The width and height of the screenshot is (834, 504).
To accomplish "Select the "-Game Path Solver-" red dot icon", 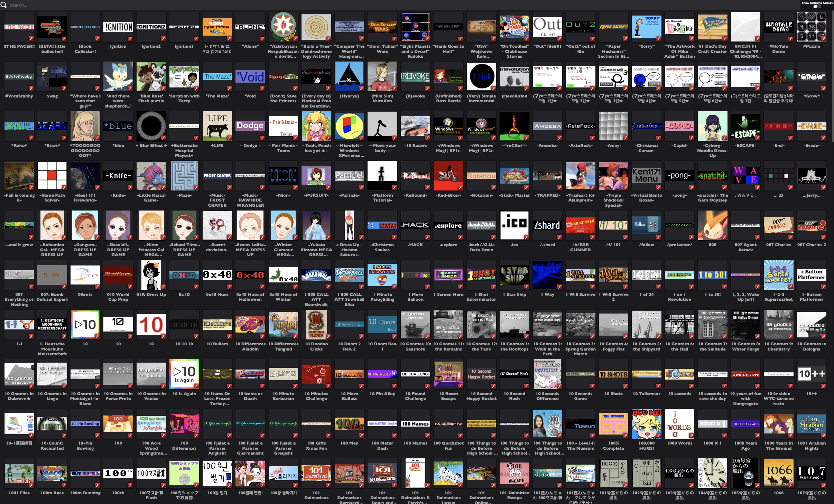I will click(52, 176).
